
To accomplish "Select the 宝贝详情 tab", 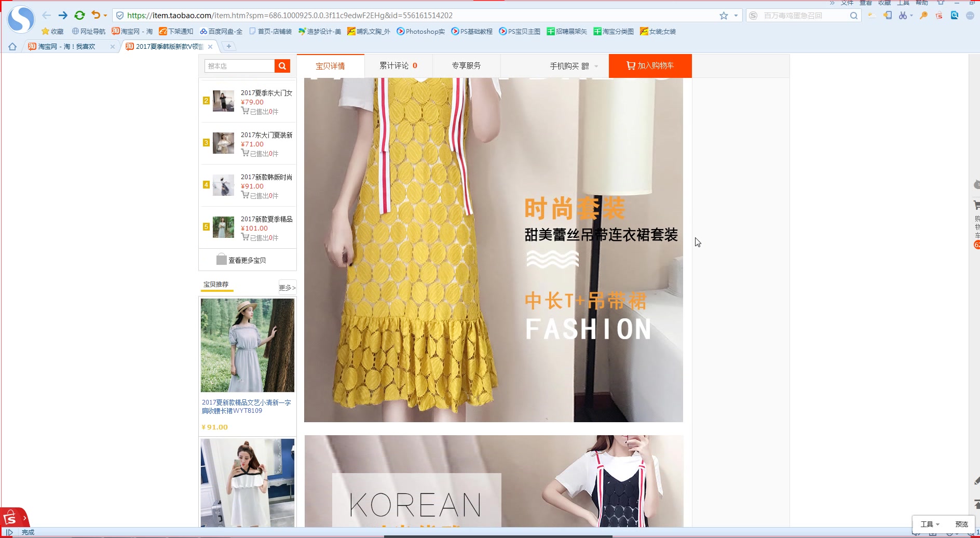I will [330, 66].
